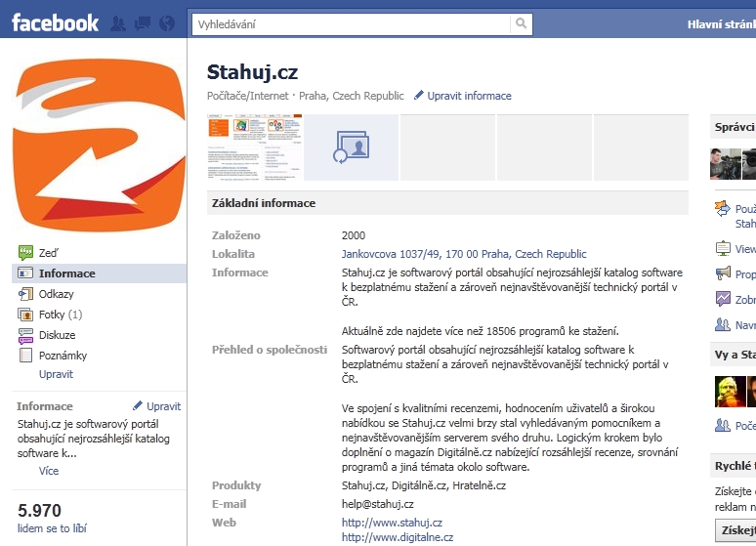Click Upravit in the Informace sidebar box
The image size is (756, 546).
[163, 406]
